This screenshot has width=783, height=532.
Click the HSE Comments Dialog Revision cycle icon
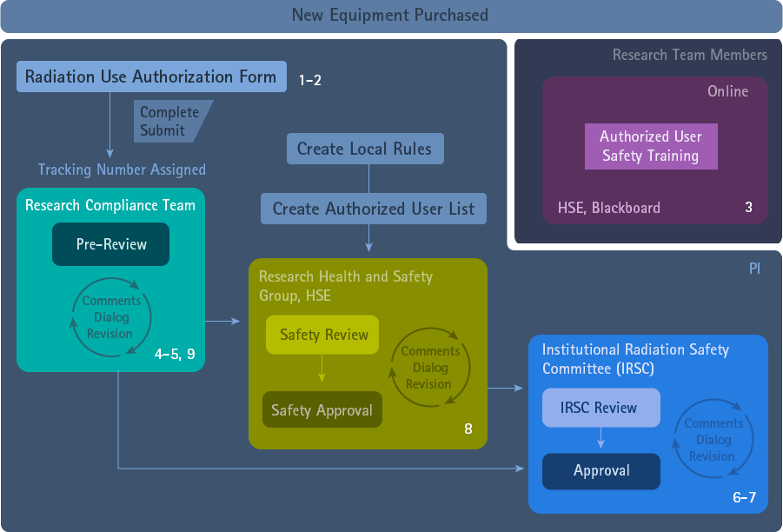click(x=430, y=368)
